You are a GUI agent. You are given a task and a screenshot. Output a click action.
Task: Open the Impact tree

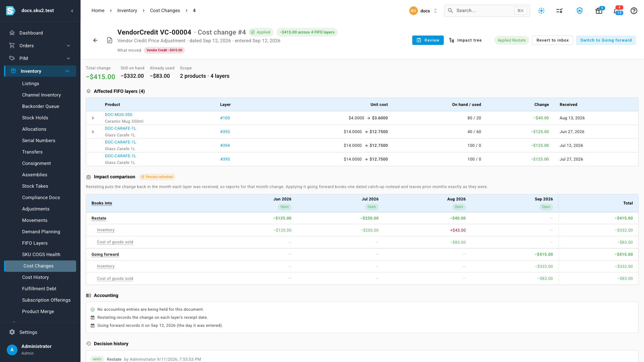[466, 40]
